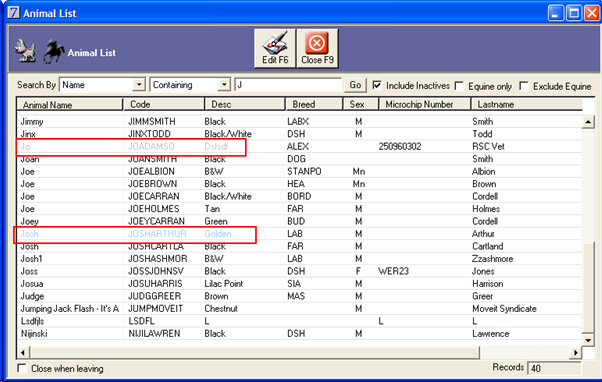Image resolution: width=602 pixels, height=382 pixels.
Task: Select the Joey animal row
Action: coord(299,221)
